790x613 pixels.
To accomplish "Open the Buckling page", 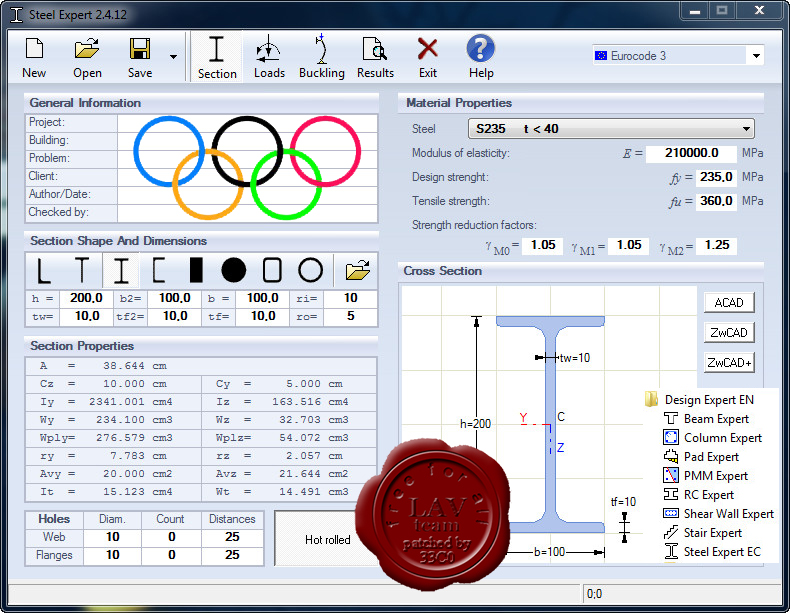I will coord(322,57).
